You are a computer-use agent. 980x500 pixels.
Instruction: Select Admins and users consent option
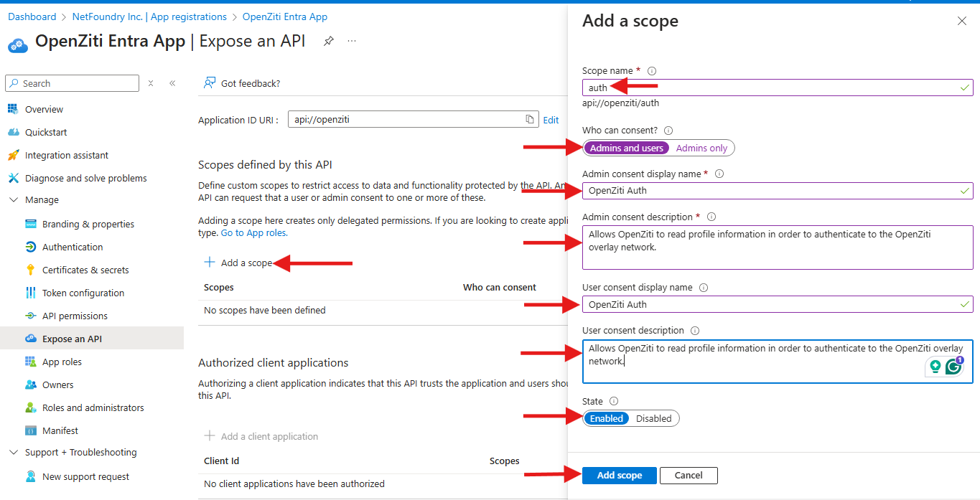tap(626, 148)
